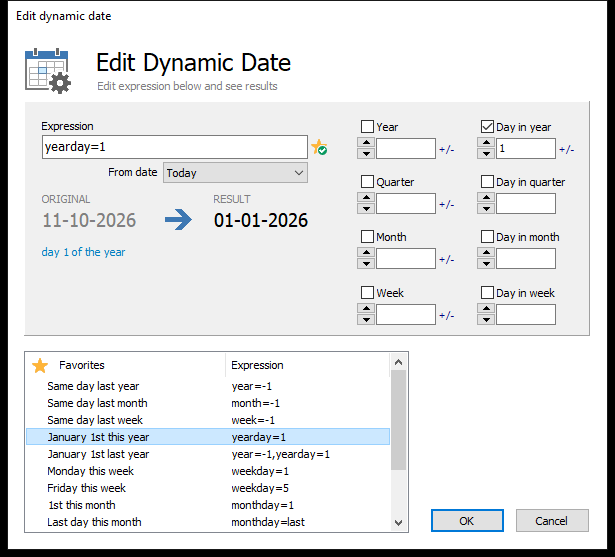The image size is (615, 557).
Task: Enable the Week checkbox
Action: point(368,293)
